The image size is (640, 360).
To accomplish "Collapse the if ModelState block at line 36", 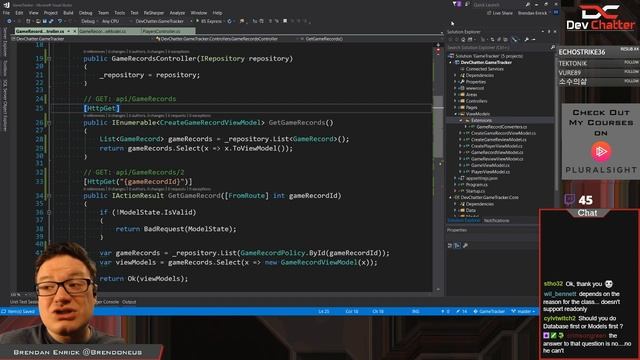I will point(49,212).
